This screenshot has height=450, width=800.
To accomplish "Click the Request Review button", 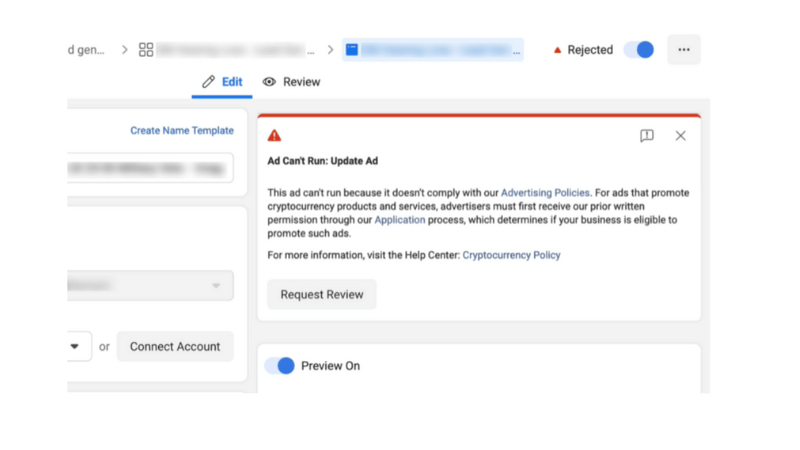I will click(322, 295).
